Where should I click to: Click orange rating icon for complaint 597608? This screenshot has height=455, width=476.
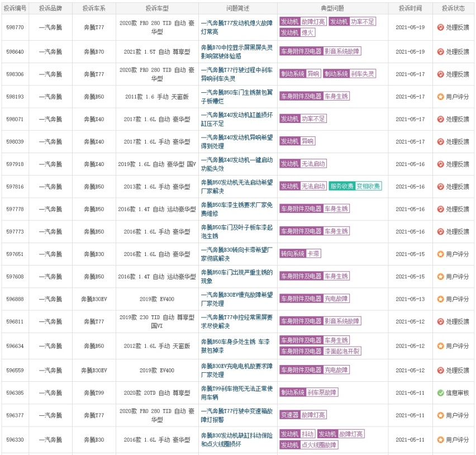point(440,276)
